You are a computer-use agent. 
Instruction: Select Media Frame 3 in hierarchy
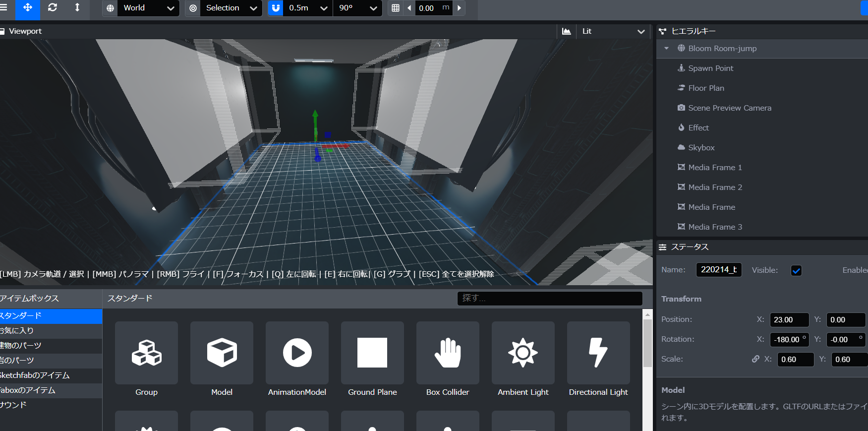click(762, 227)
